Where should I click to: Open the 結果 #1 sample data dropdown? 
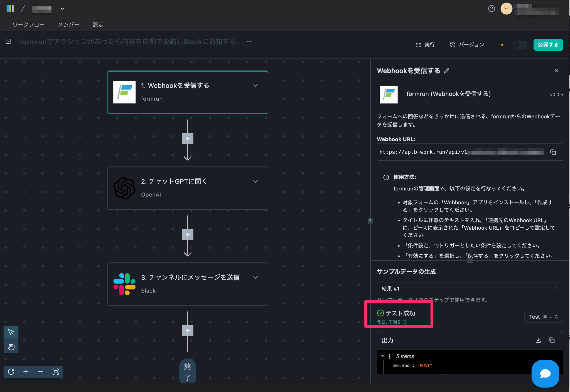[x=470, y=289]
